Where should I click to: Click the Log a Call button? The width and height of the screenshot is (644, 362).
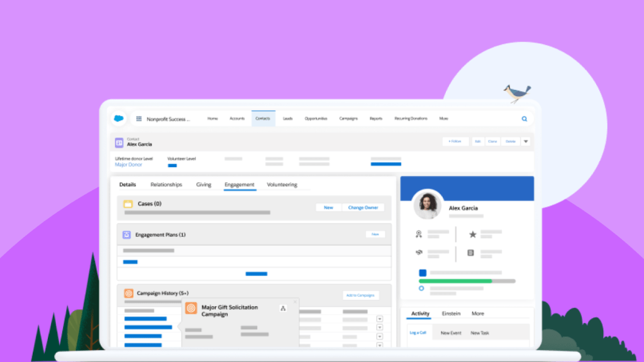pyautogui.click(x=418, y=333)
